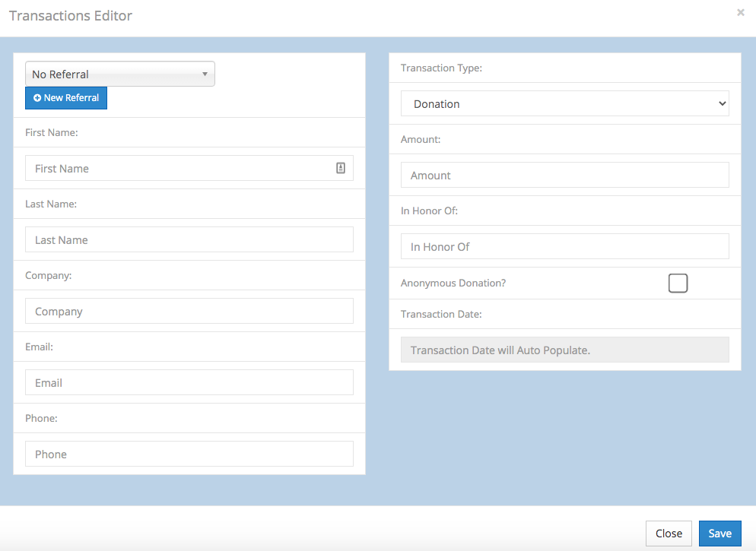Click the New Referral button

pyautogui.click(x=66, y=98)
